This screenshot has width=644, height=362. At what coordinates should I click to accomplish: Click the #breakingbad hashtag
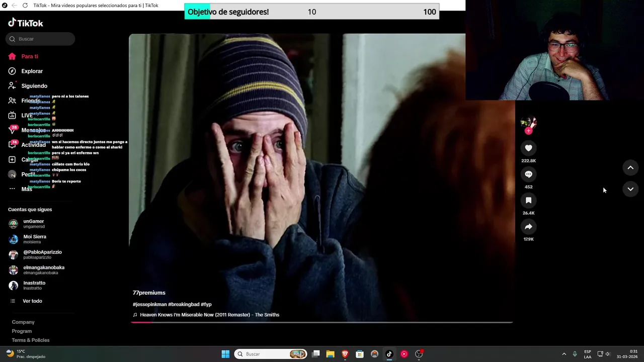point(184,304)
